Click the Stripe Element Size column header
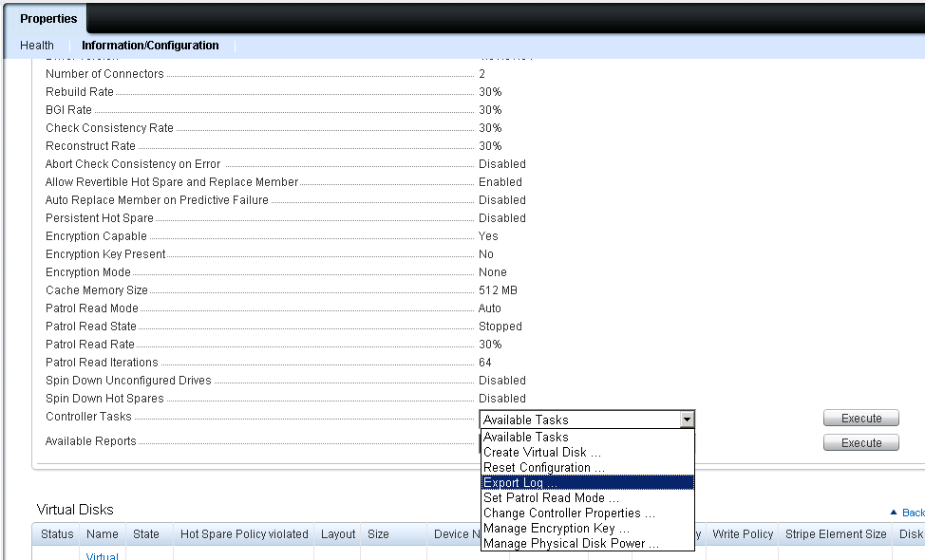925x560 pixels. coord(835,533)
